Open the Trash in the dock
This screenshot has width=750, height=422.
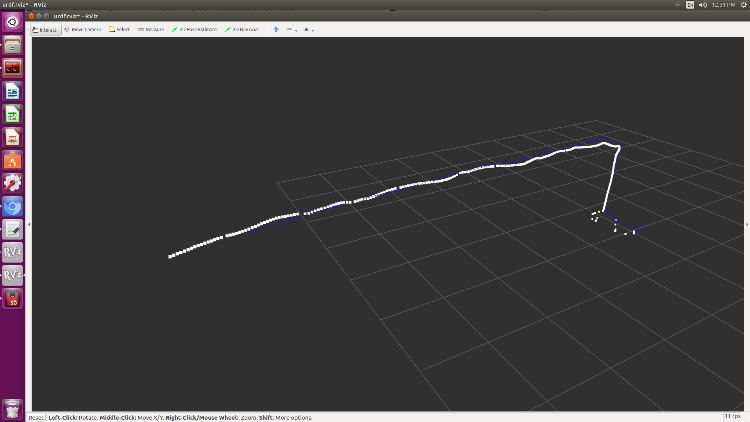(x=13, y=407)
